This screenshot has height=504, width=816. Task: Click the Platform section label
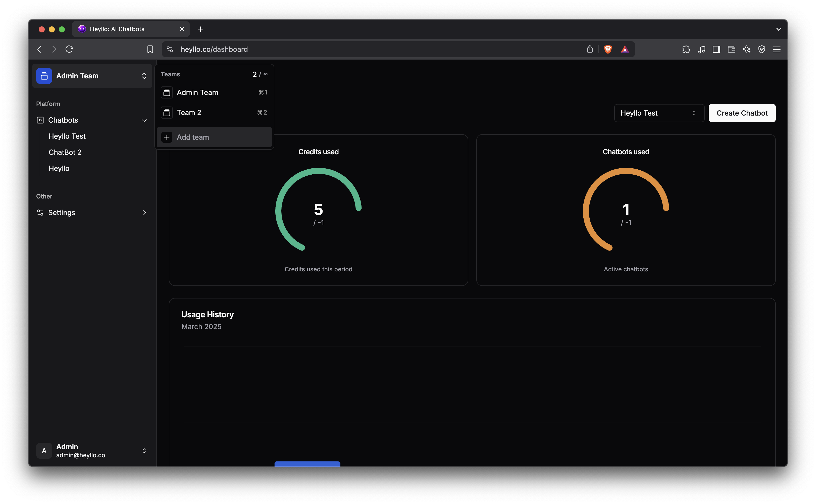(x=48, y=104)
